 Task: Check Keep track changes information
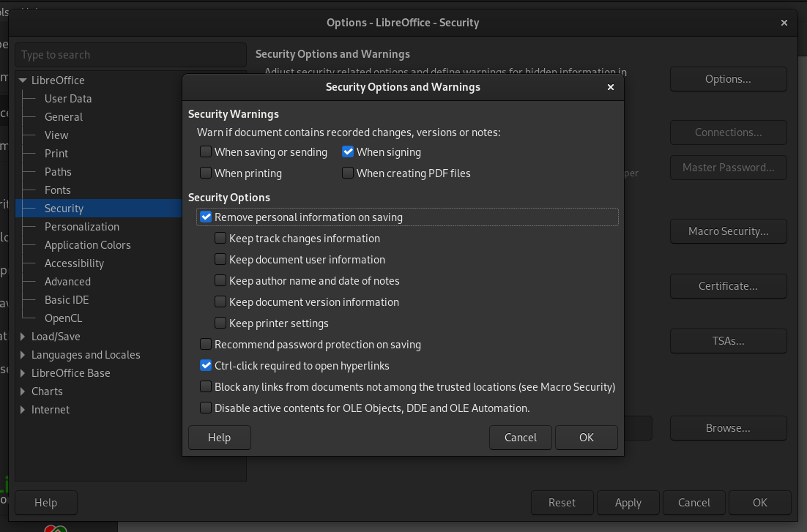[x=220, y=238]
